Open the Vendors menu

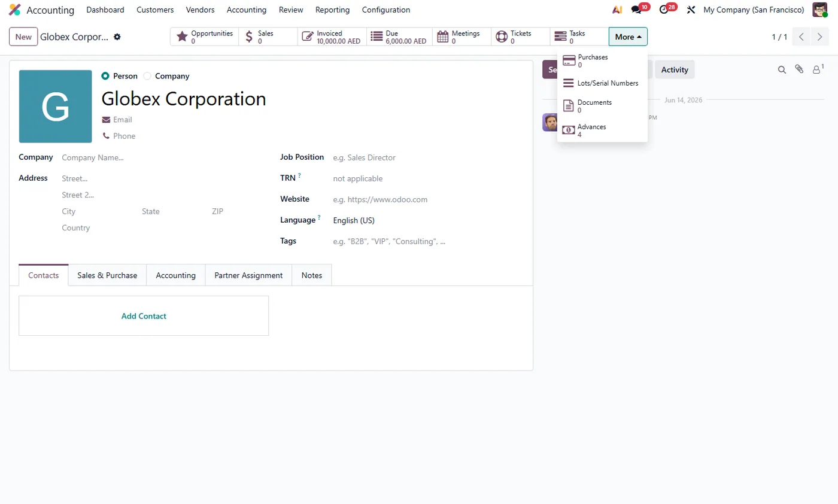(x=200, y=10)
